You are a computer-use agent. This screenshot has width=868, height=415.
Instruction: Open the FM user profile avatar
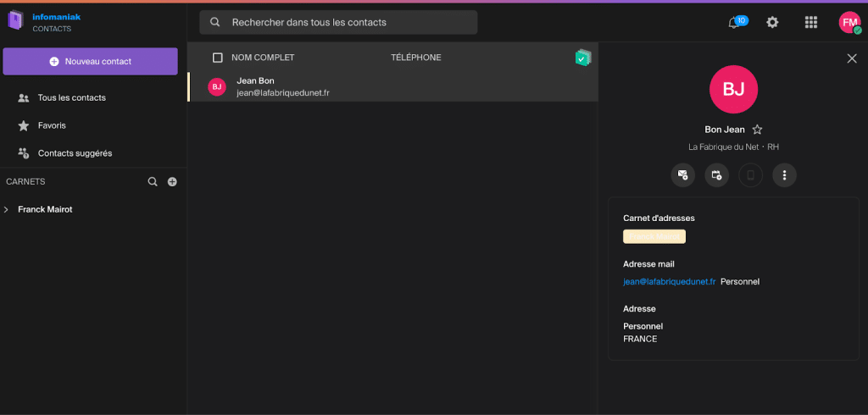[x=849, y=23]
